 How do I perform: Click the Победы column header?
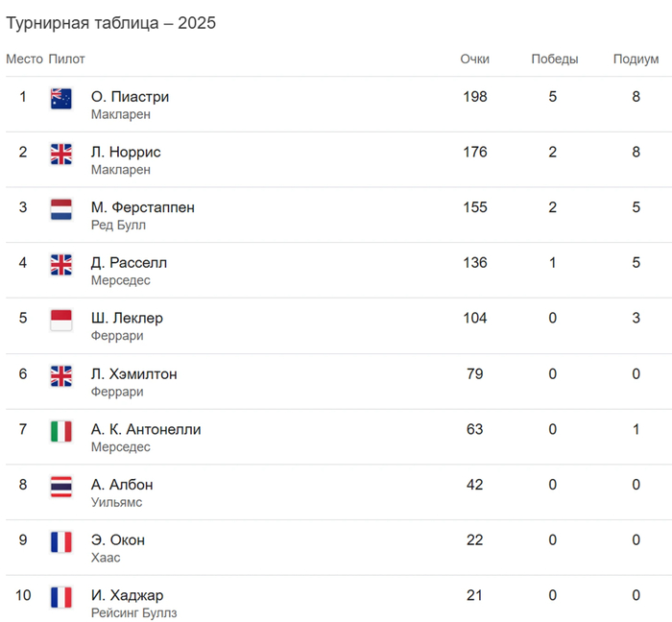pos(555,60)
